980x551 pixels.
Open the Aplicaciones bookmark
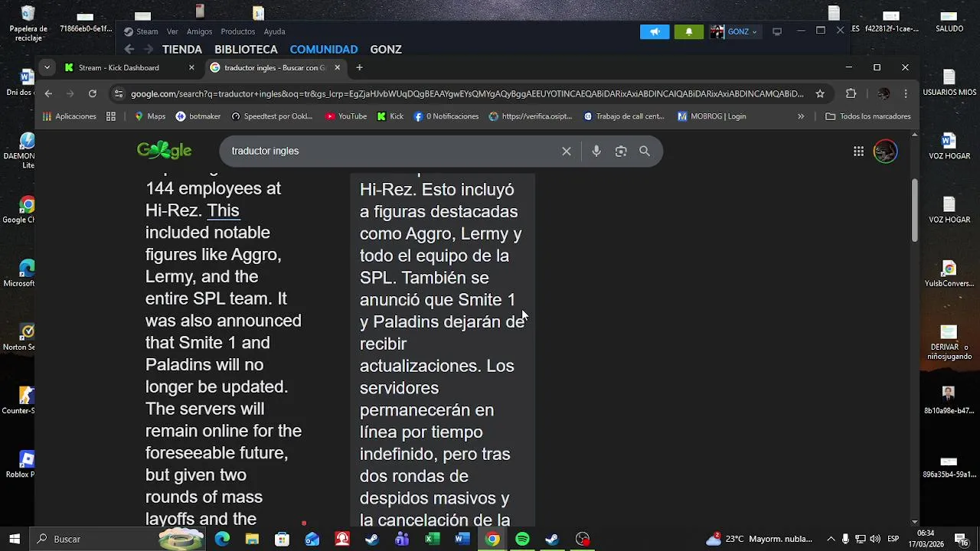click(x=70, y=116)
